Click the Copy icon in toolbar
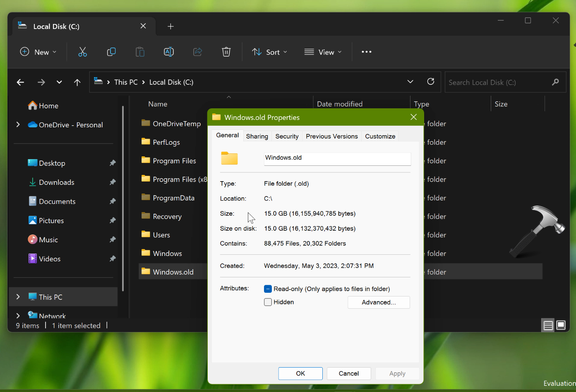This screenshot has height=392, width=576. point(111,52)
